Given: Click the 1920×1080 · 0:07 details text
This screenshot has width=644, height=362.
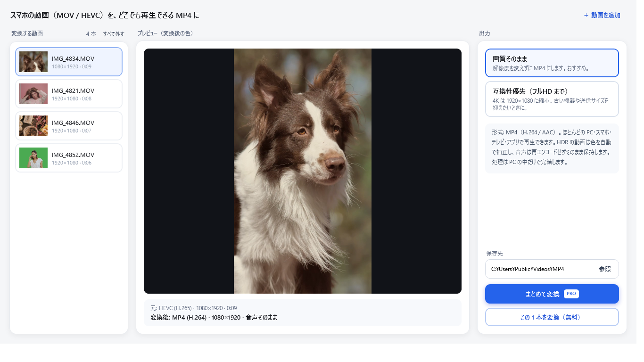Looking at the screenshot, I should click(72, 131).
